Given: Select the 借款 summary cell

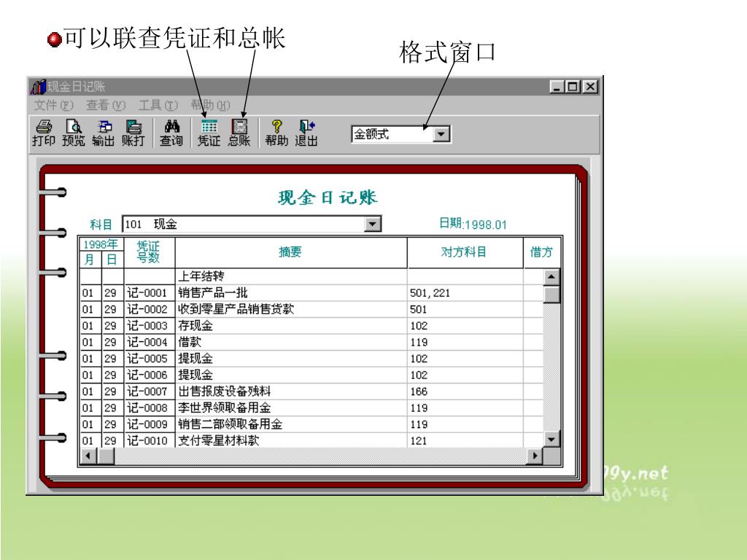Looking at the screenshot, I should (x=291, y=342).
